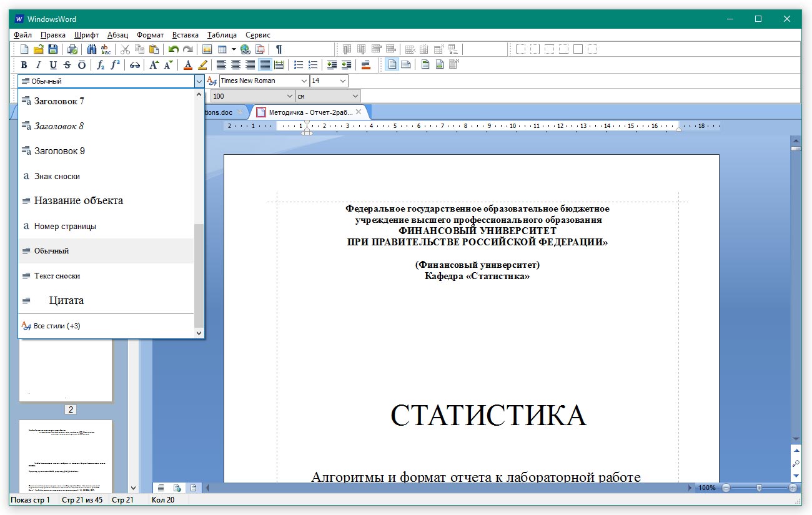Click the Save document floppy disk icon

coord(53,49)
